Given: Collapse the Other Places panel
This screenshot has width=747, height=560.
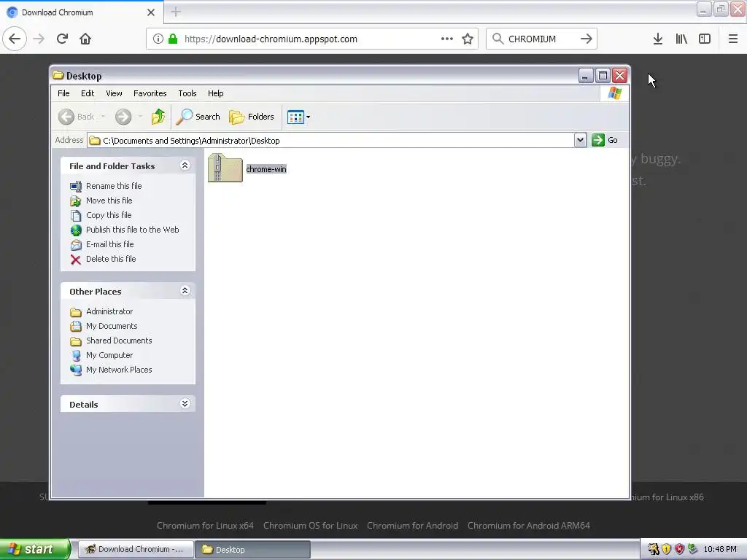Looking at the screenshot, I should pyautogui.click(x=185, y=290).
